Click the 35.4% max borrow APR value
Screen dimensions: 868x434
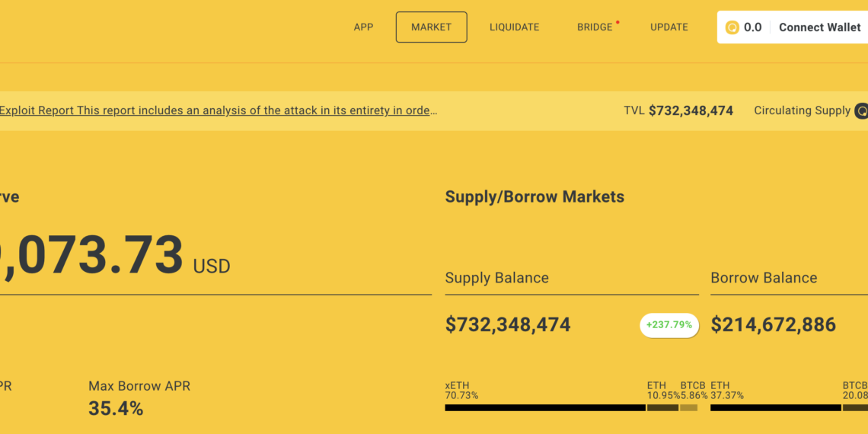point(116,409)
